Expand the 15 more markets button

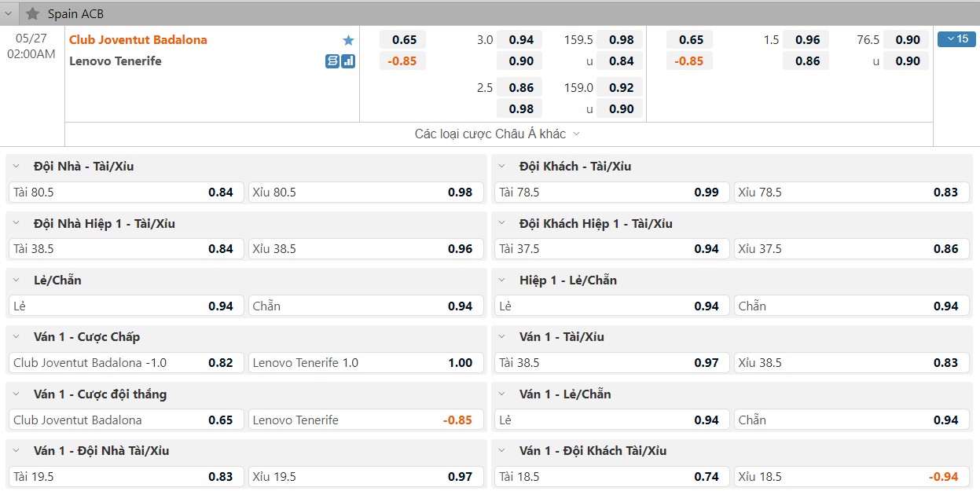tap(956, 39)
